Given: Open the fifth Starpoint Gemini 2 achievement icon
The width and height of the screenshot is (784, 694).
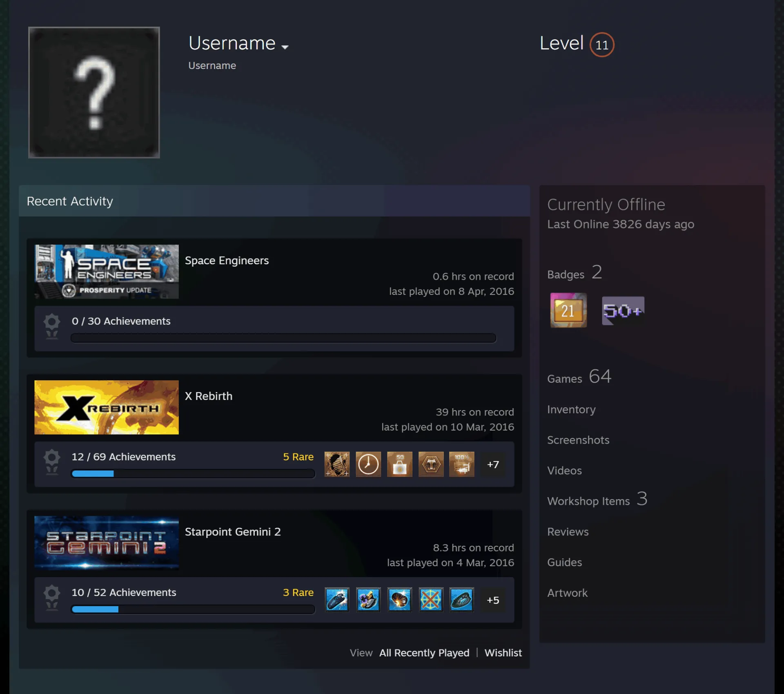Looking at the screenshot, I should click(462, 600).
